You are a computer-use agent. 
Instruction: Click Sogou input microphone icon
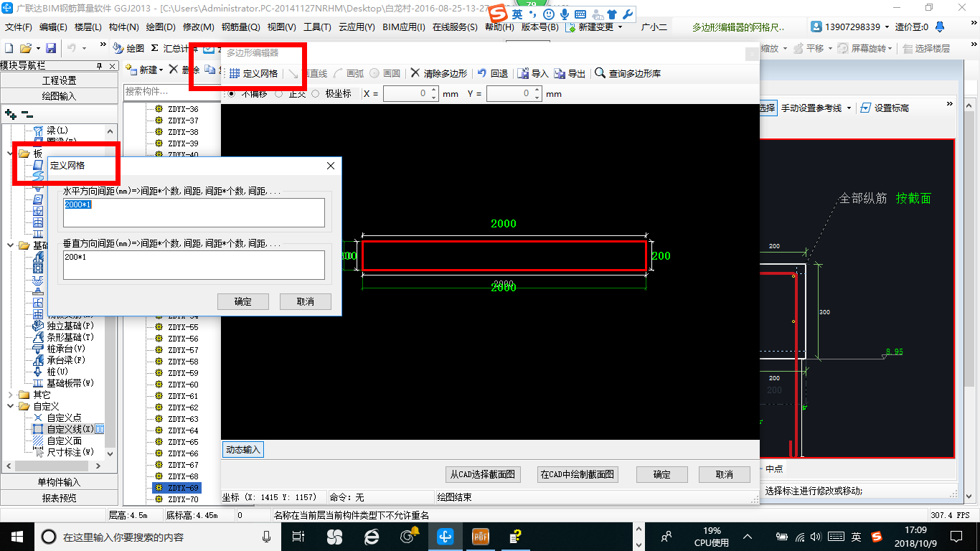(565, 14)
